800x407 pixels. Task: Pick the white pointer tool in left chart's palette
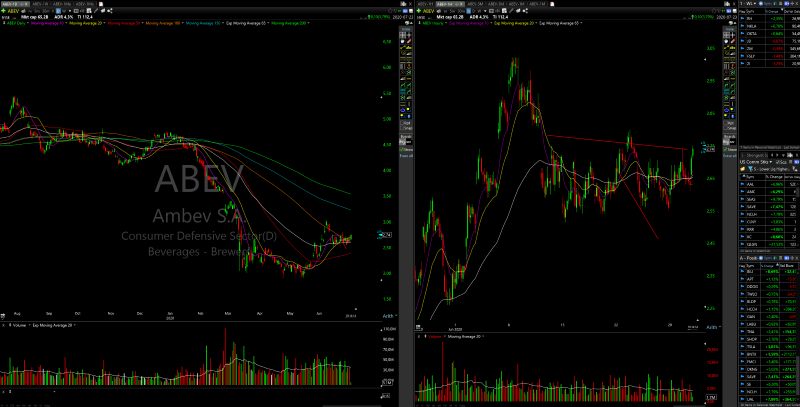coord(402,41)
